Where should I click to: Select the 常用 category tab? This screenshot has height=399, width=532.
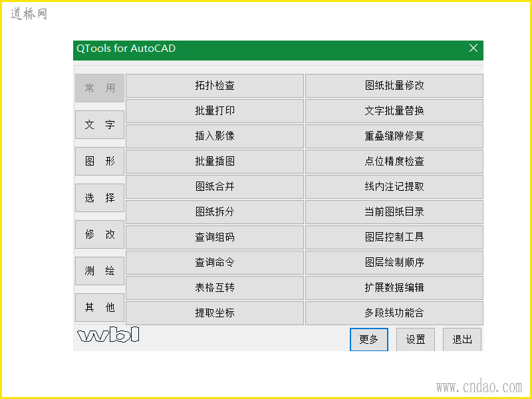pos(100,88)
